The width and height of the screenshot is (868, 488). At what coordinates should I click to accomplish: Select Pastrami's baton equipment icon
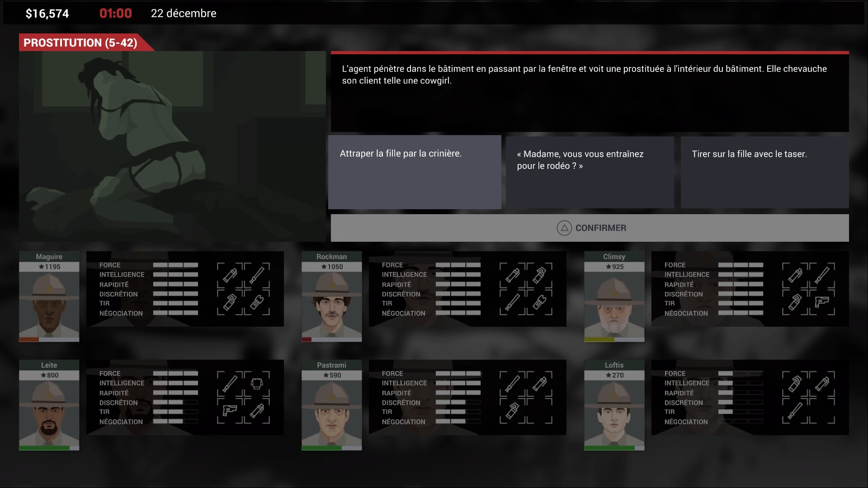click(512, 384)
